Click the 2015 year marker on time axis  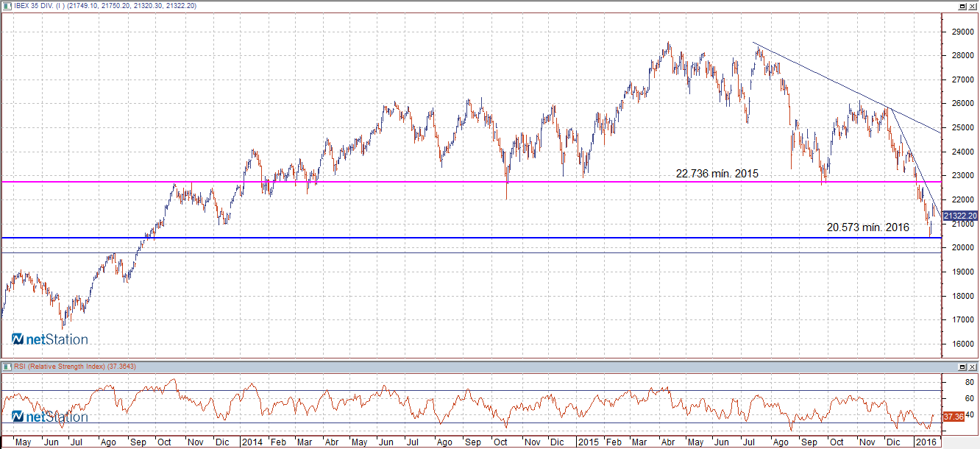point(588,442)
